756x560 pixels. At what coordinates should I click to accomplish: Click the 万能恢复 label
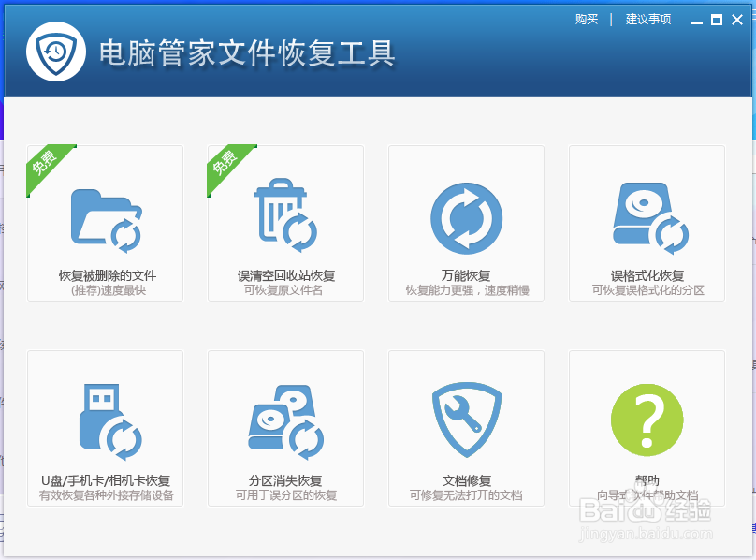tap(466, 275)
